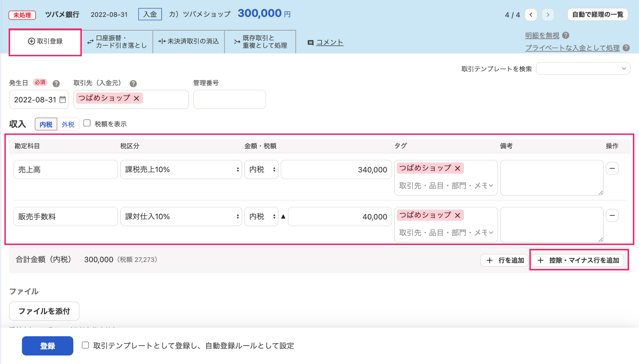Screen dimensions: 639x364
Task: Switch to 口座振替・カード引き落とし tab
Action: pyautogui.click(x=117, y=42)
